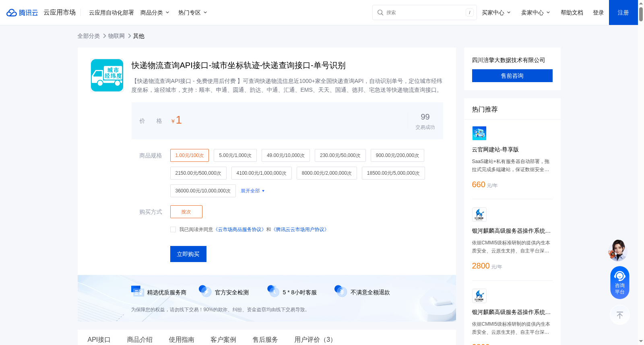Open the 客户案例 tab

coord(223,339)
